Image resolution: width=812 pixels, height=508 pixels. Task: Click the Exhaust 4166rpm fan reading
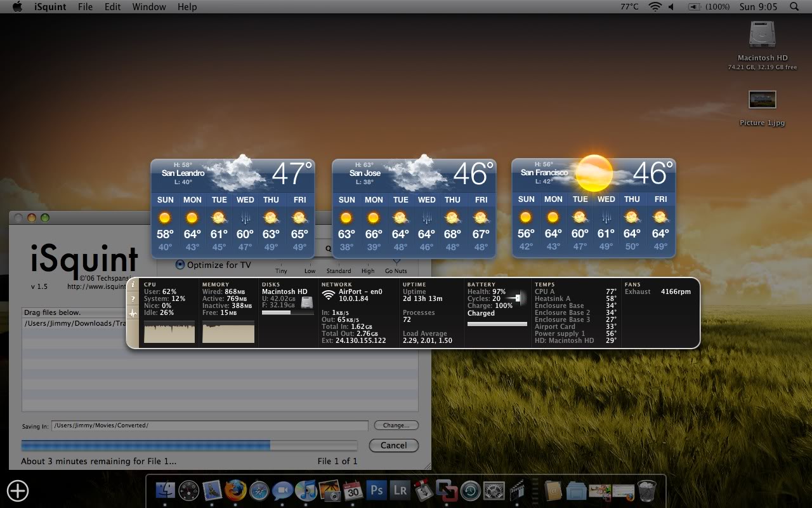(658, 291)
